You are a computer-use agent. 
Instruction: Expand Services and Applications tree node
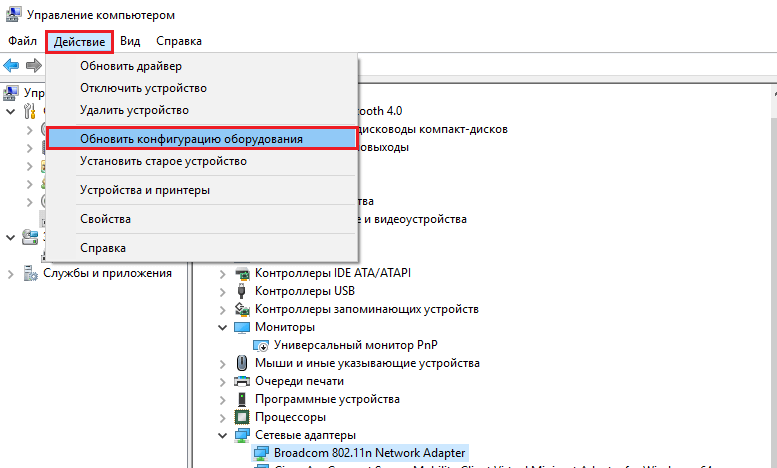point(10,273)
